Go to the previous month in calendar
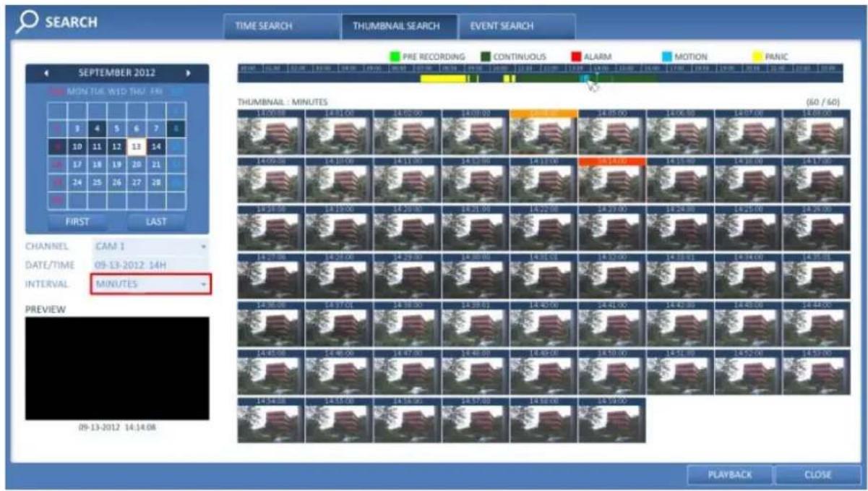The height and width of the screenshot is (491, 868). click(48, 73)
